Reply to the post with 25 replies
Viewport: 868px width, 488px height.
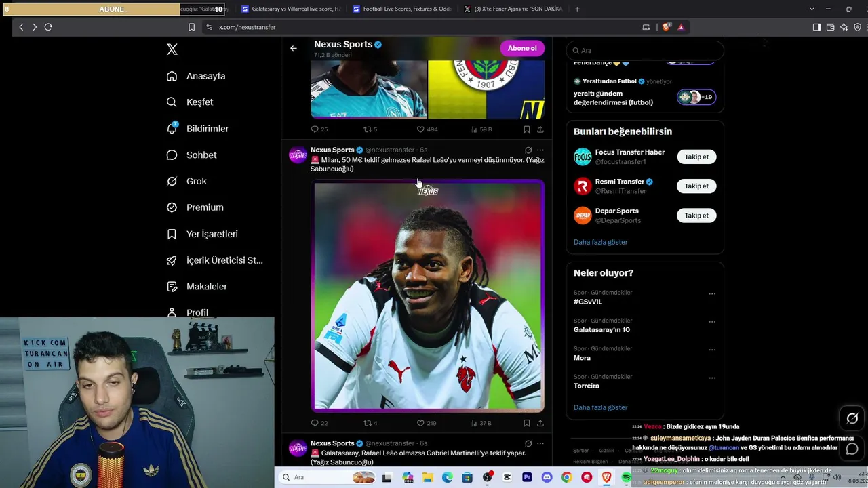319,129
